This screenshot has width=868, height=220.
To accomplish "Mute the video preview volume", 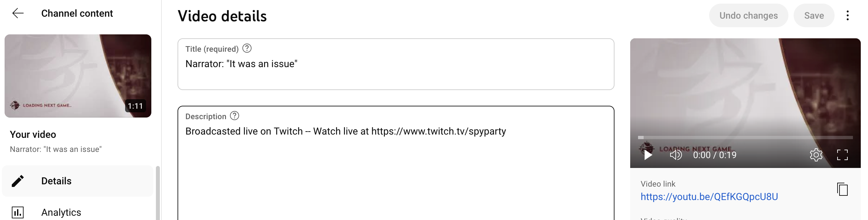I will (675, 155).
